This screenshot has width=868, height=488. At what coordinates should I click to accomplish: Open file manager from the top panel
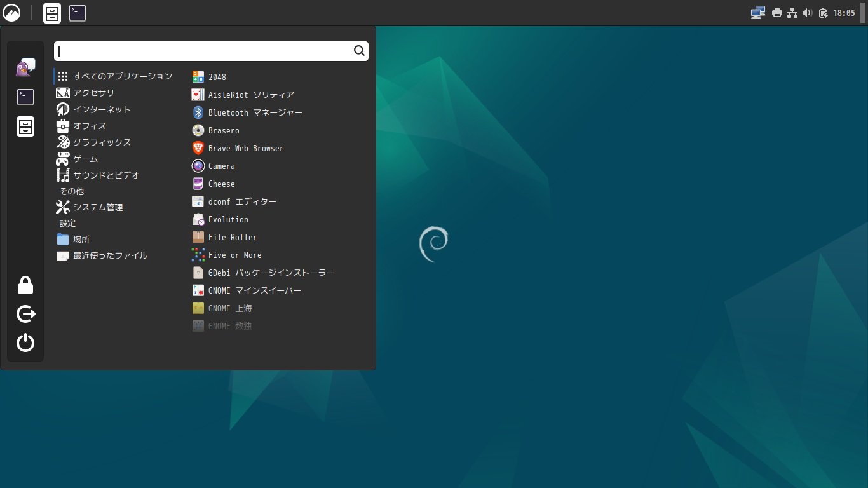[x=52, y=13]
